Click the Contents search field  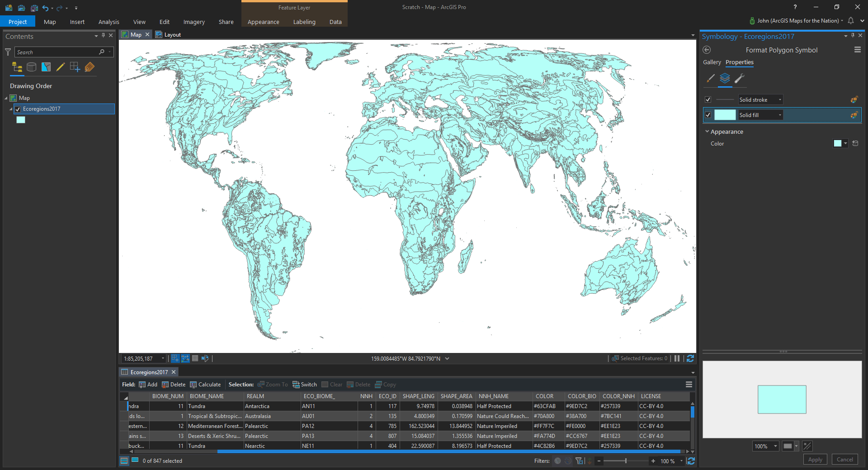[57, 52]
